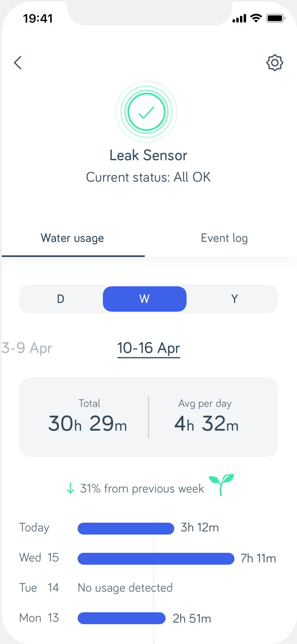
Task: Open the settings gear icon
Action: (274, 63)
